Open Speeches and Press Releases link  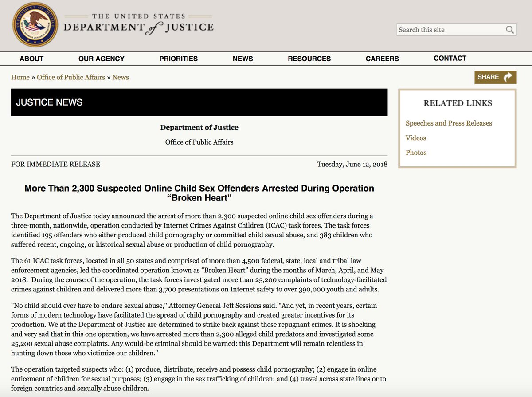(449, 123)
